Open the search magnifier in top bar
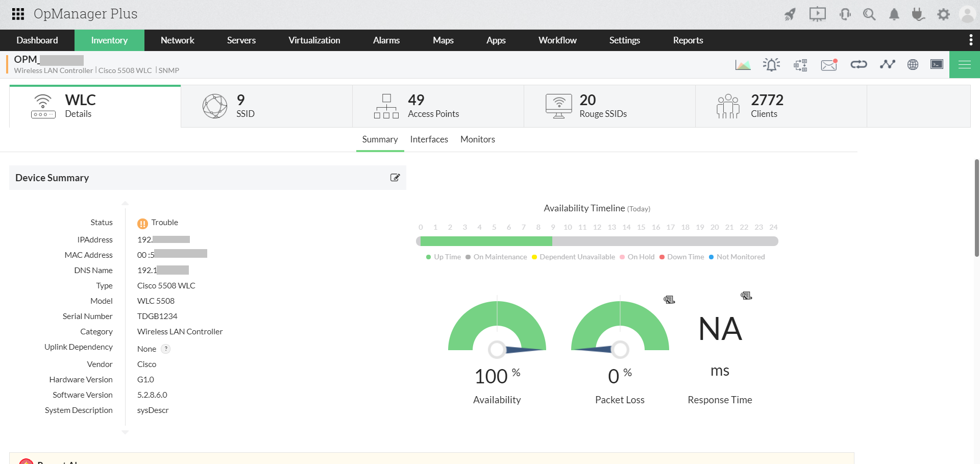The image size is (980, 464). (869, 14)
